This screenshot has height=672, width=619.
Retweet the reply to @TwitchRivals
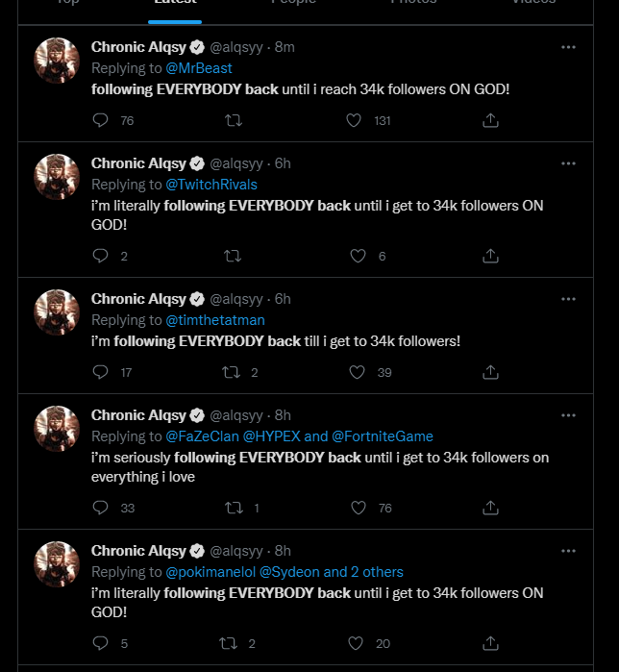tap(232, 256)
